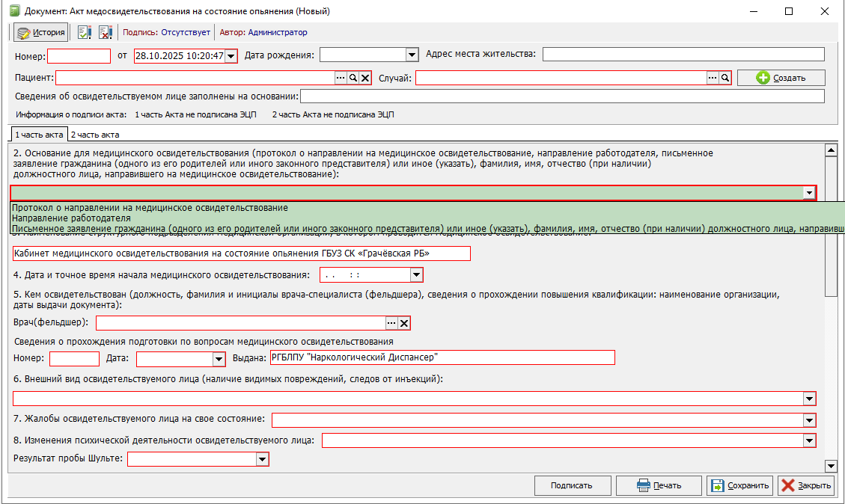Click into the Номер input field at top
The width and height of the screenshot is (845, 504).
click(x=79, y=55)
